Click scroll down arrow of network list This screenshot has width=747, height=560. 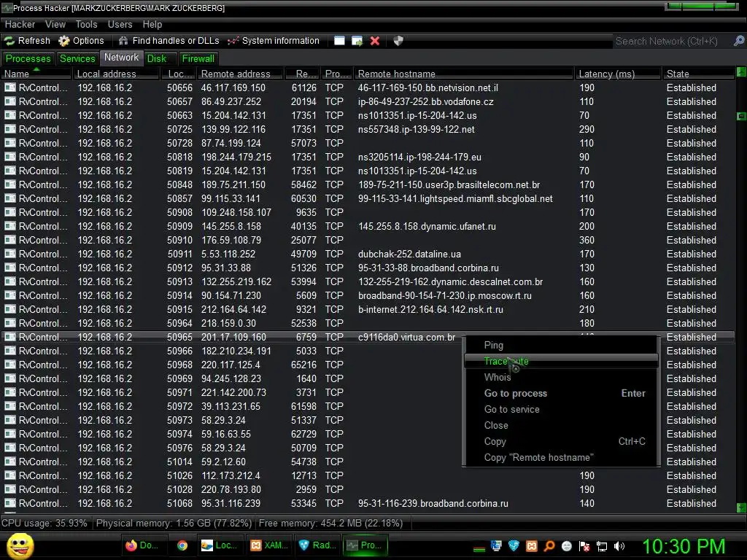(741, 507)
